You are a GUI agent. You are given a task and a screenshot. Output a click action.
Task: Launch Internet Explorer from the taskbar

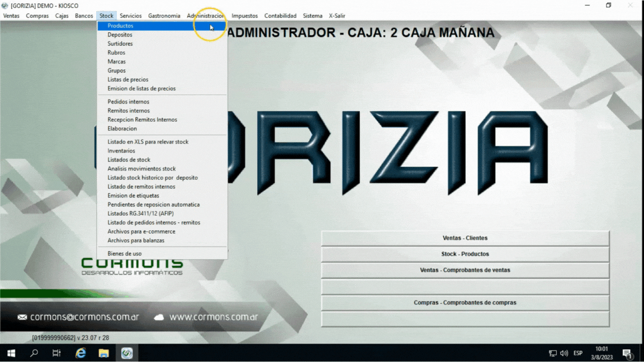pyautogui.click(x=80, y=353)
